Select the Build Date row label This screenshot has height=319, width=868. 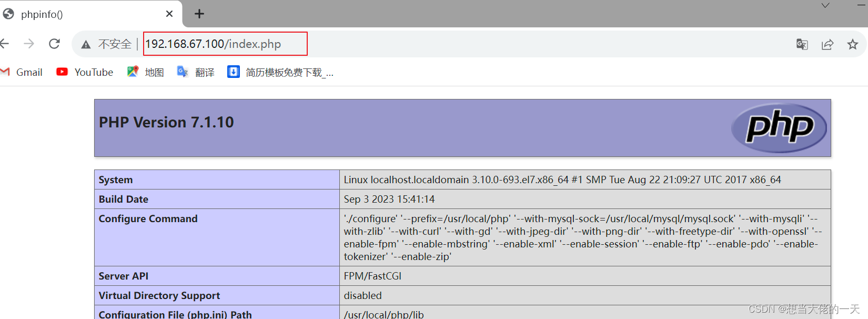coord(124,199)
